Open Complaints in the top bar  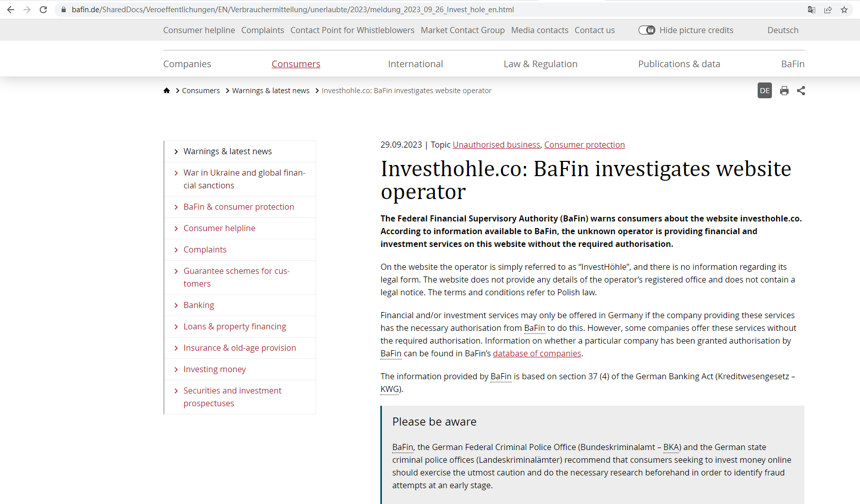(x=263, y=30)
